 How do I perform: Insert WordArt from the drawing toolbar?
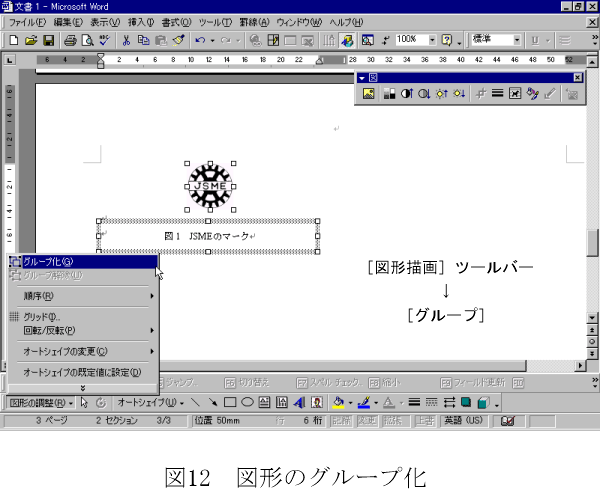pyautogui.click(x=299, y=403)
